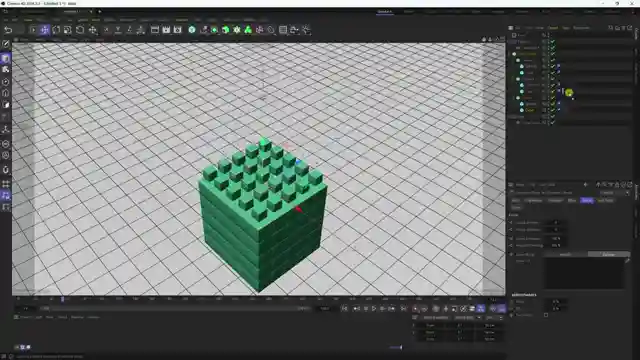The image size is (640, 360).
Task: Switch the coordinate system icon
Action: click(141, 30)
